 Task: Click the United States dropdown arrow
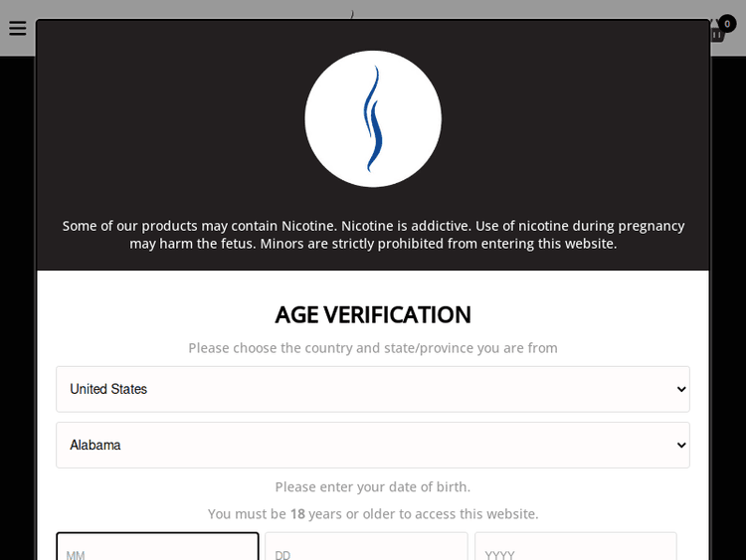point(681,389)
